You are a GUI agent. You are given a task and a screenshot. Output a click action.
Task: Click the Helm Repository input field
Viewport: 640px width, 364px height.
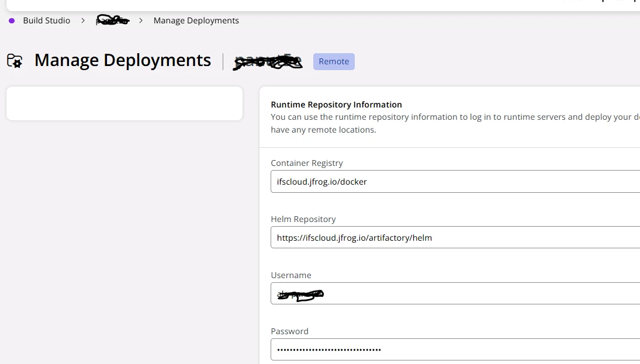[455, 237]
